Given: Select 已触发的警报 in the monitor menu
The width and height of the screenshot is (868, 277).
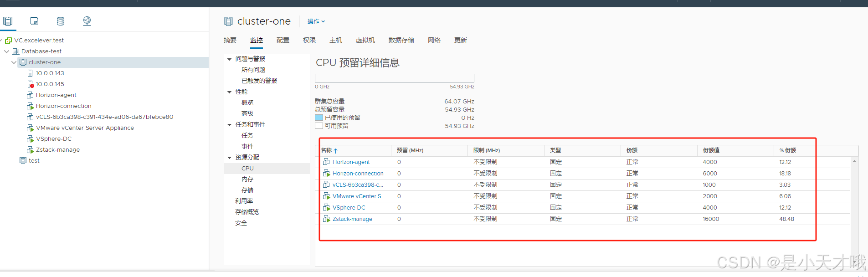Looking at the screenshot, I should coord(259,81).
